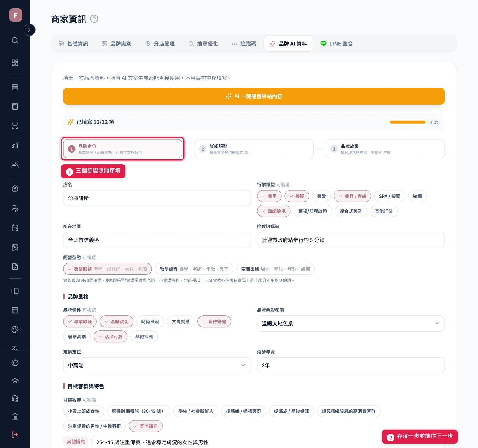Open the 品牌識別 tab
Screen dimensions: 478x448
[117, 44]
